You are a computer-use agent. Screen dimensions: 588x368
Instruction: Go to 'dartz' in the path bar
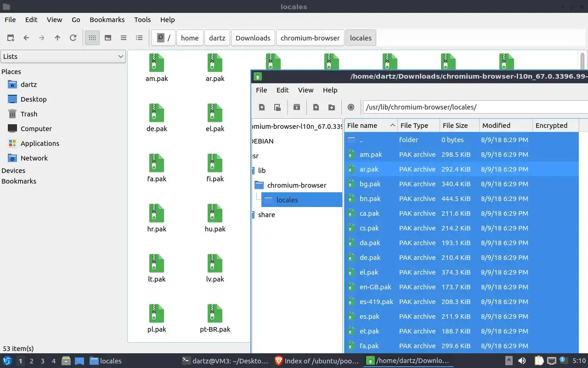[x=217, y=38]
